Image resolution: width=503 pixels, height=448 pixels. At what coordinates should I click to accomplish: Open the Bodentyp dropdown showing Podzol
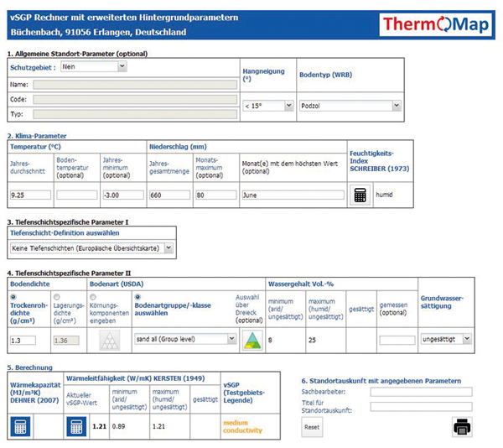point(350,106)
